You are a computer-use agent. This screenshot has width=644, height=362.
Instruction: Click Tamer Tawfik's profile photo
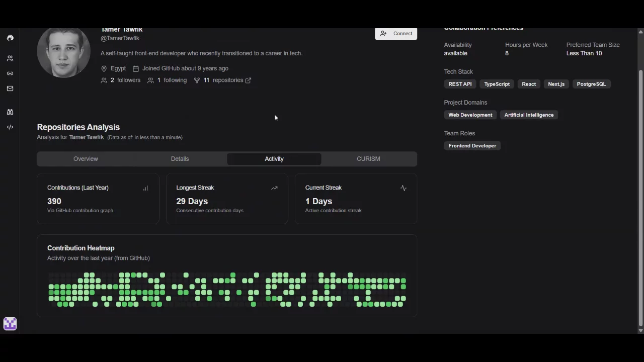click(64, 52)
